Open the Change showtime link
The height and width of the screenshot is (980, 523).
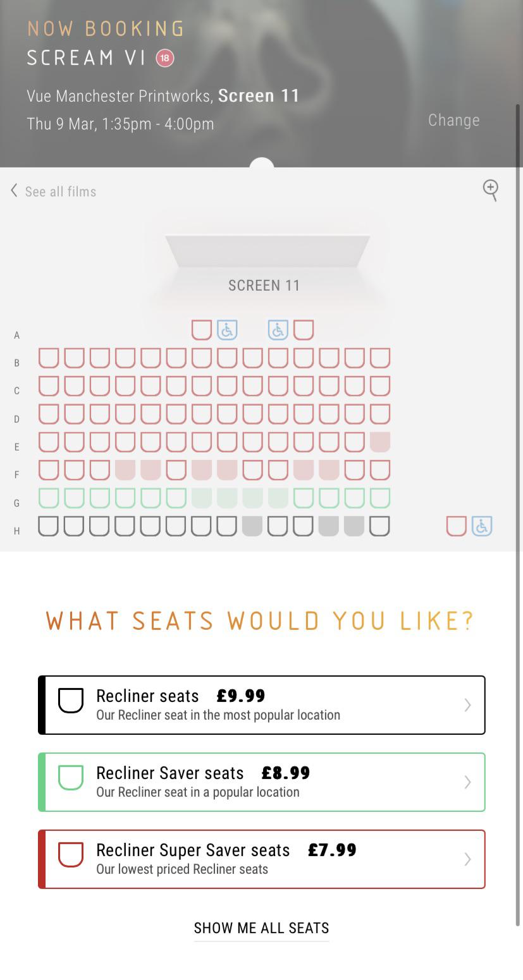coord(453,120)
